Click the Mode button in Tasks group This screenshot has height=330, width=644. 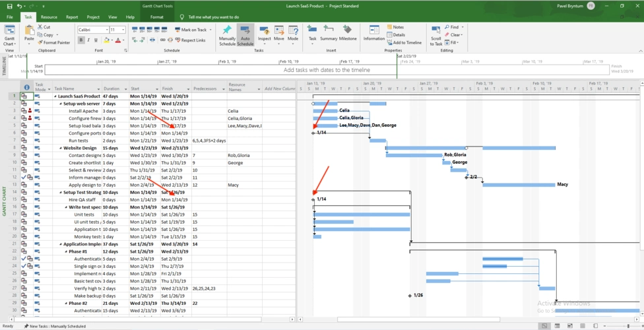pos(293,34)
